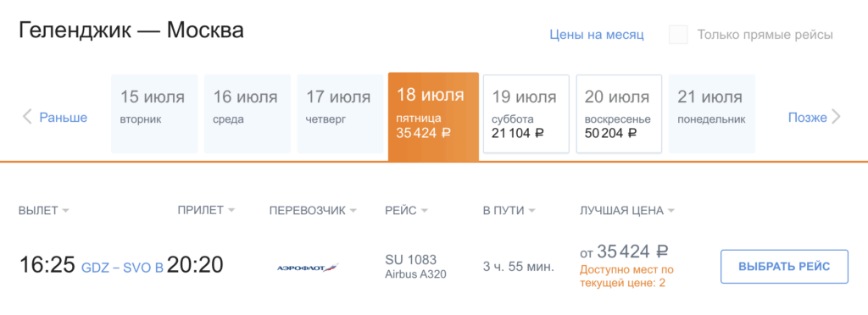Screen dimensions: 868x315
Task: Sort by В ПУТИ column arrow
Action: 532,211
